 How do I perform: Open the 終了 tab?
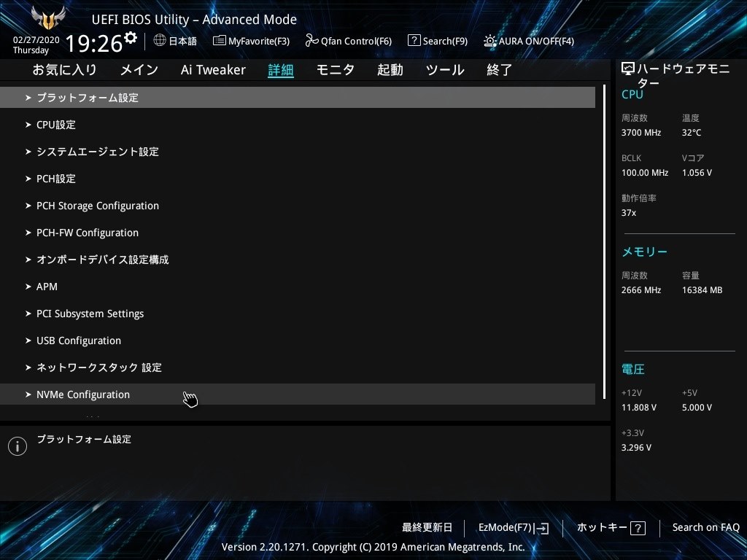point(499,70)
